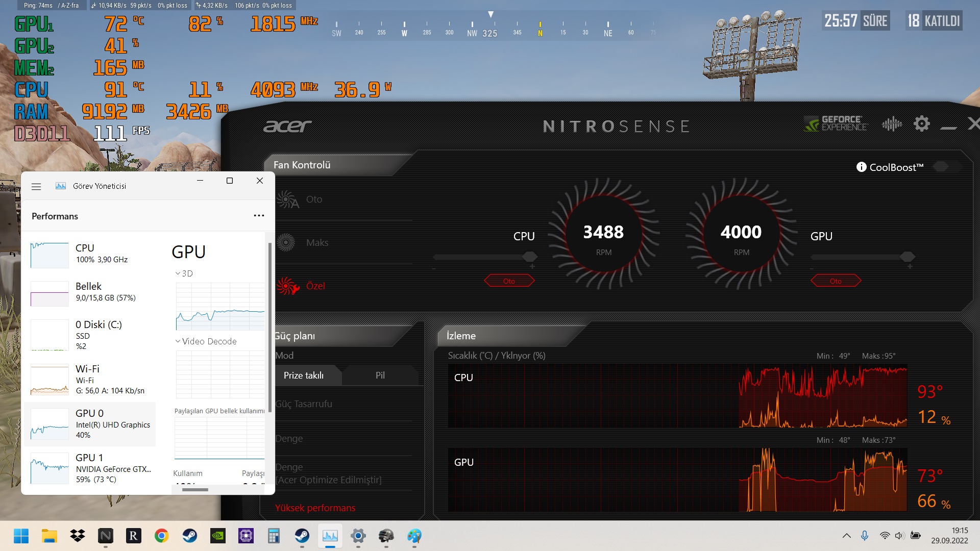Click the sound wave icon in NitroSense

click(892, 123)
